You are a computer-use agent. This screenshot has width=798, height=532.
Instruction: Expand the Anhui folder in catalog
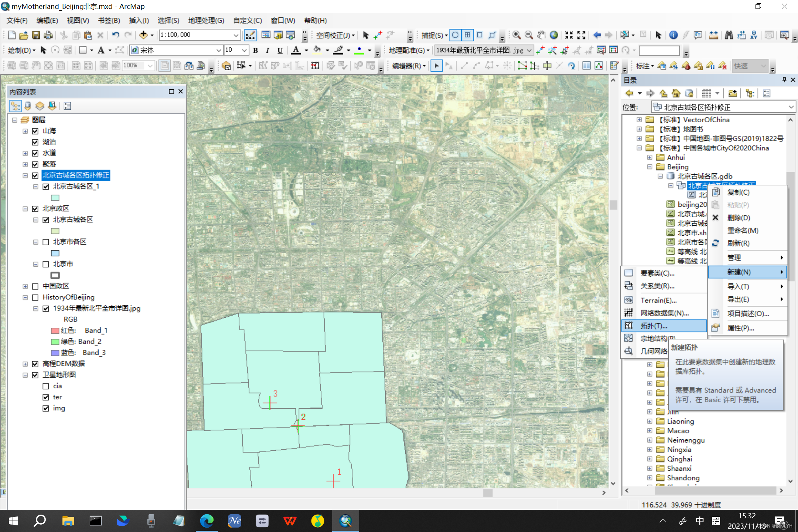[x=650, y=157]
